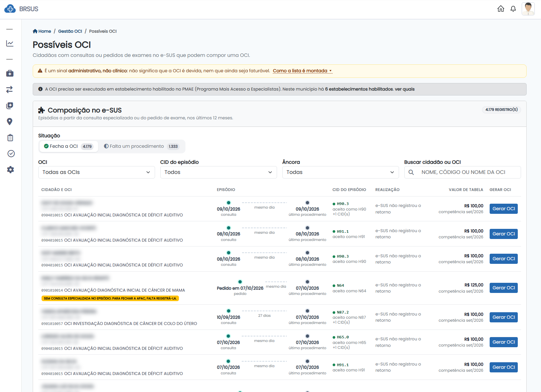
Task: Click the R$ 125,00 value
Action: 474,285
